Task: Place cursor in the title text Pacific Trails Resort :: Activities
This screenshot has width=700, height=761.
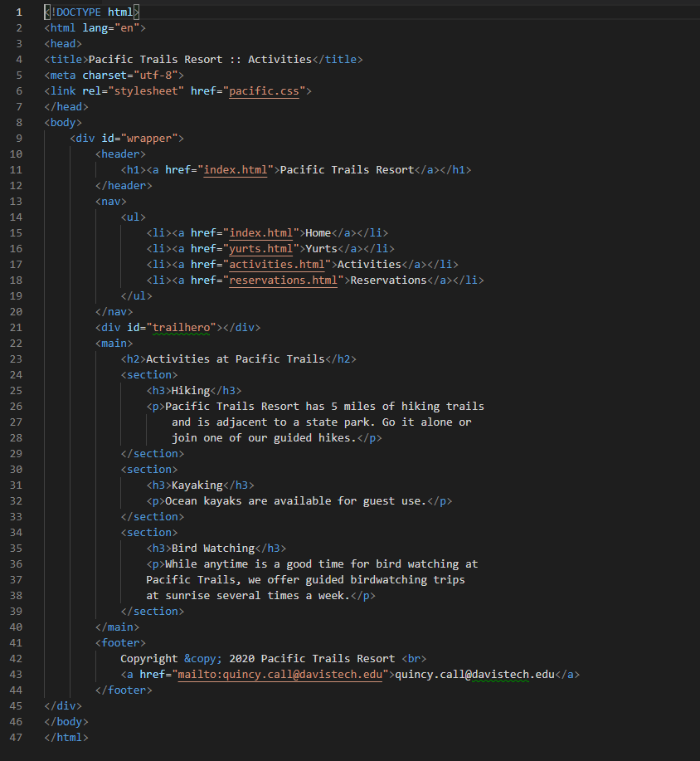Action: 199,60
